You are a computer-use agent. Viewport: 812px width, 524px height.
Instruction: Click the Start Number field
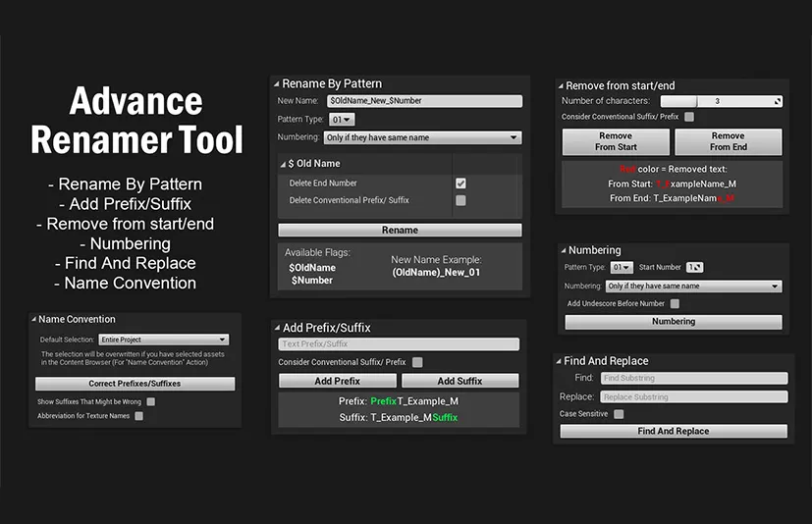tap(694, 268)
